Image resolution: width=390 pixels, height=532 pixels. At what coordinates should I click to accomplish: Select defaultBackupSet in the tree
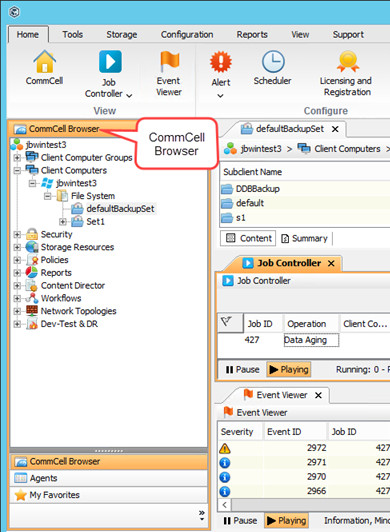click(x=120, y=209)
